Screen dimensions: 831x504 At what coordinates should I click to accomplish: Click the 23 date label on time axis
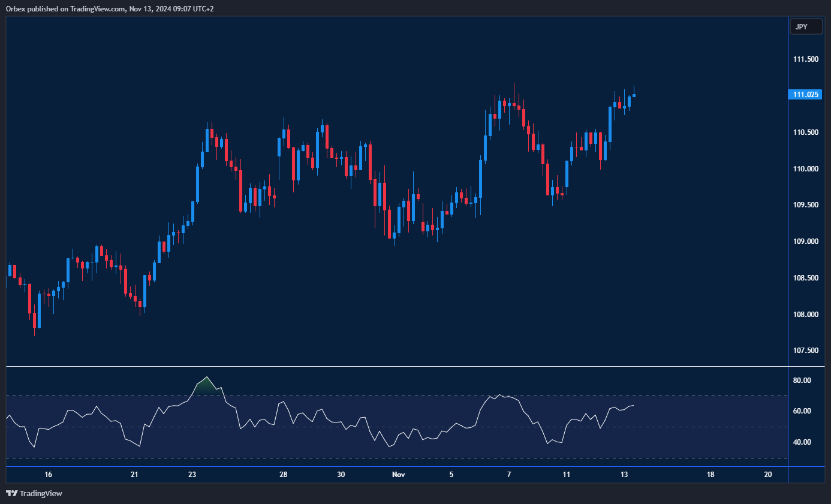(192, 475)
